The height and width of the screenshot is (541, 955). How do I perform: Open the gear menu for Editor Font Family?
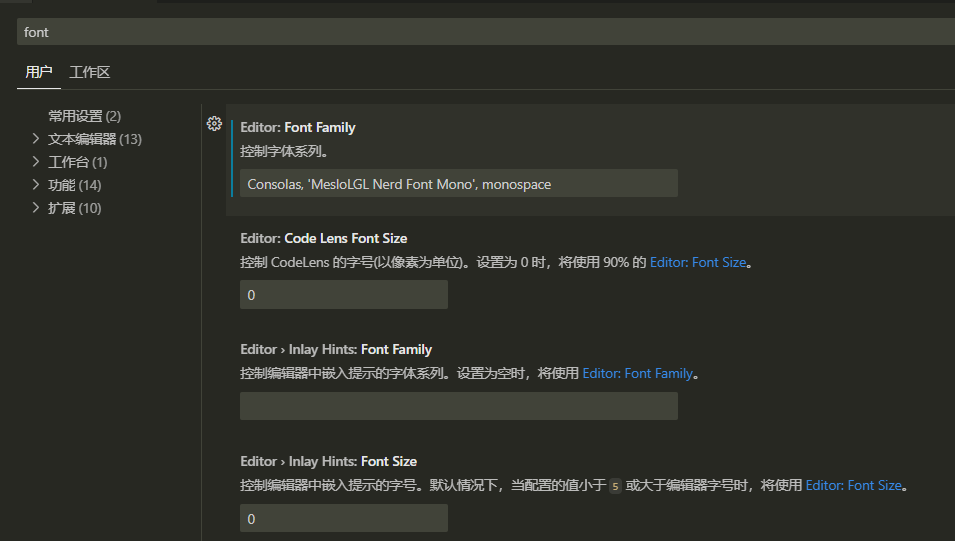[213, 124]
